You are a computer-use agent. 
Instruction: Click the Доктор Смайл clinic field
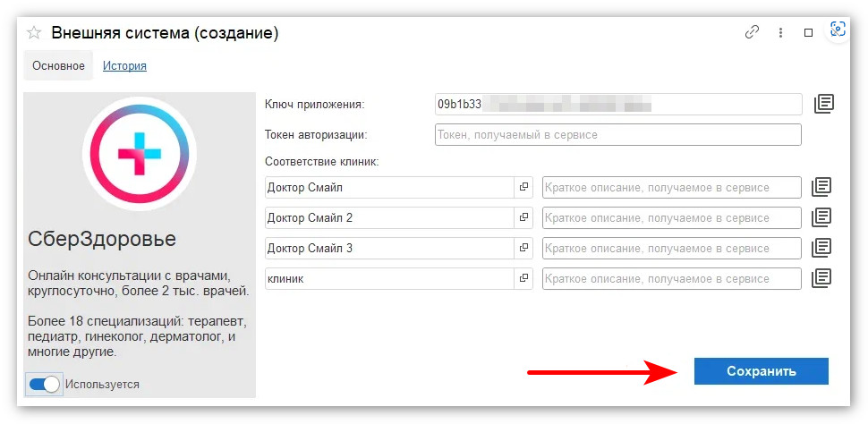pos(390,188)
